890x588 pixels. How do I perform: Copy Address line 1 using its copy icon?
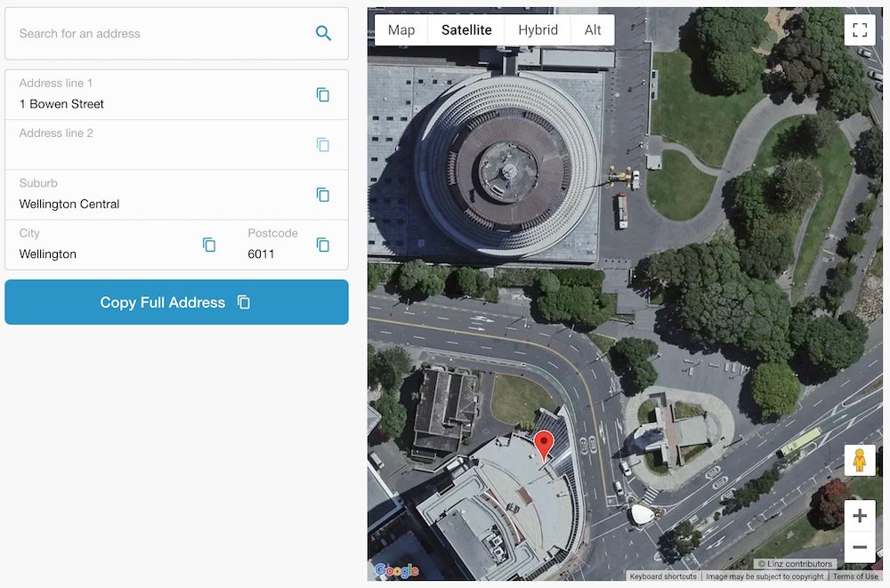323,94
